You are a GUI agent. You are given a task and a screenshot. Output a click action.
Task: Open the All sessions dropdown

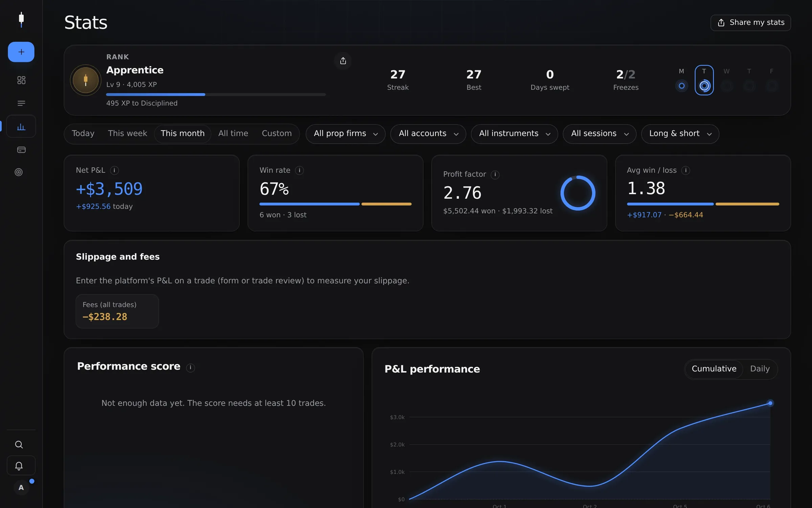pos(600,134)
